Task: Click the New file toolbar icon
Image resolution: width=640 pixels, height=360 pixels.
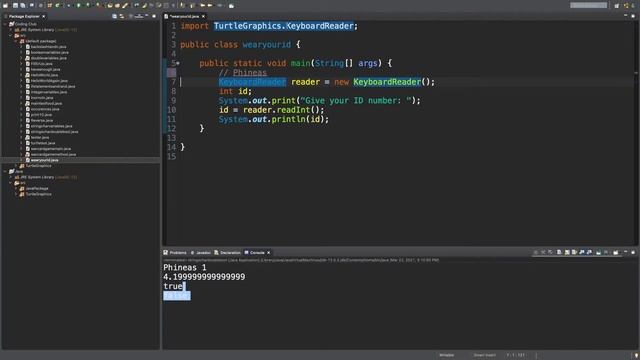Action: tap(5, 6)
